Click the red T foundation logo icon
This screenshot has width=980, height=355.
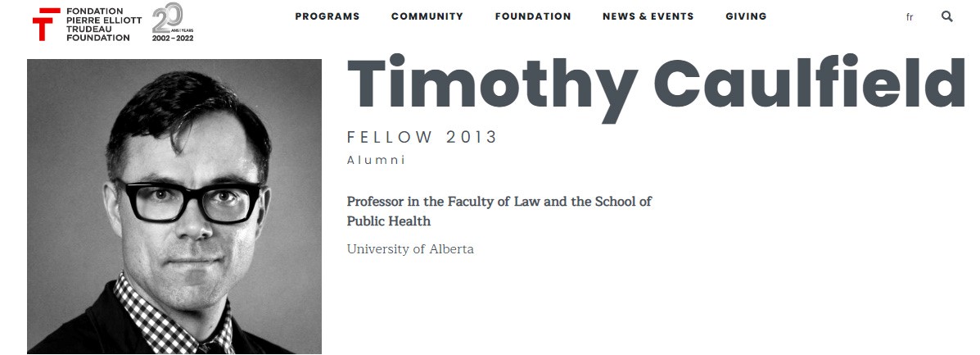[46, 24]
